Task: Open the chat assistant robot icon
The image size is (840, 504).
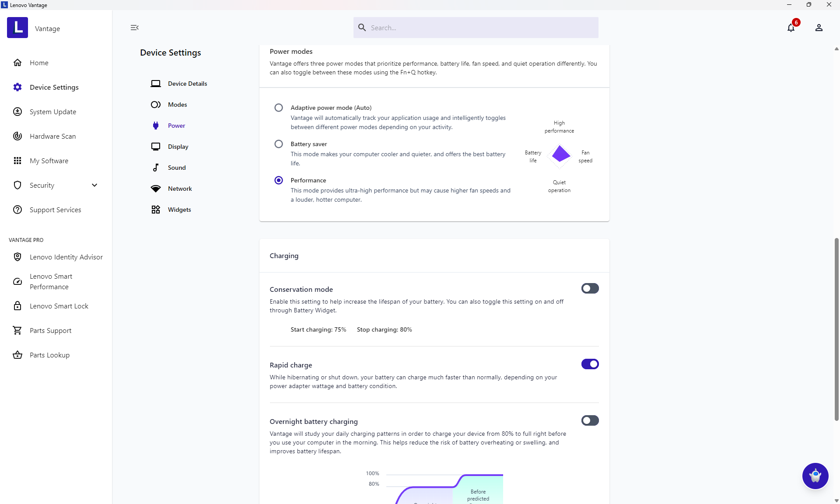Action: (815, 476)
